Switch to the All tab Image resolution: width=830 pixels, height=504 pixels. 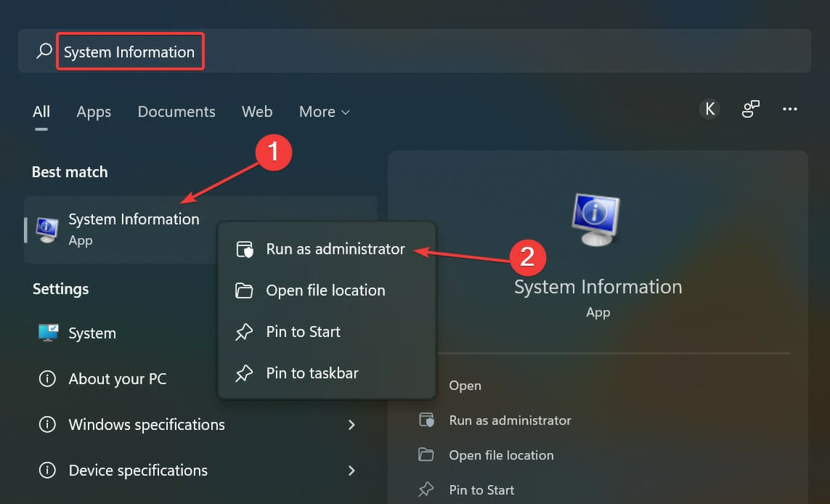(x=41, y=112)
